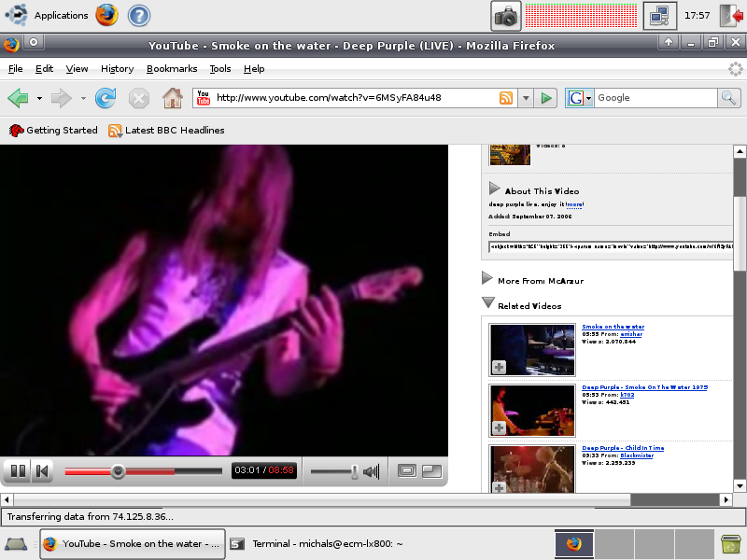Image resolution: width=747 pixels, height=560 pixels.
Task: Click the Embed code text field
Action: click(611, 246)
